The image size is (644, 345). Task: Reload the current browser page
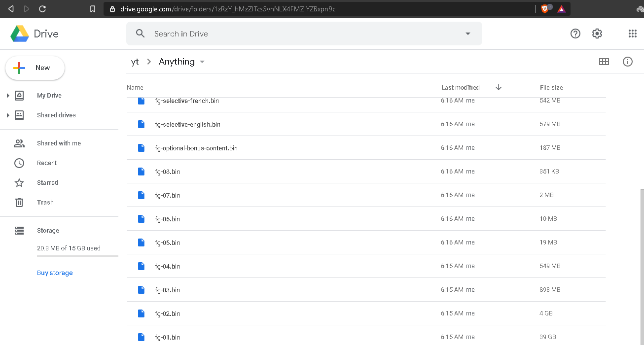point(42,9)
